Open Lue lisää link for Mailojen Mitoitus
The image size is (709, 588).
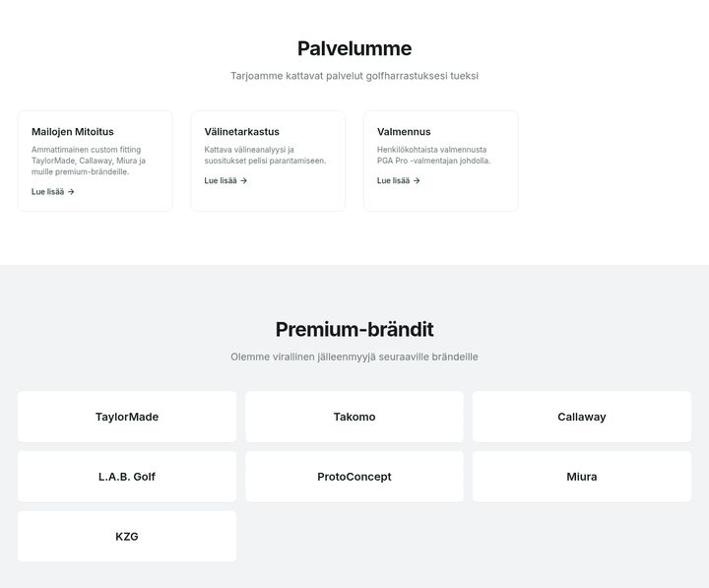53,192
